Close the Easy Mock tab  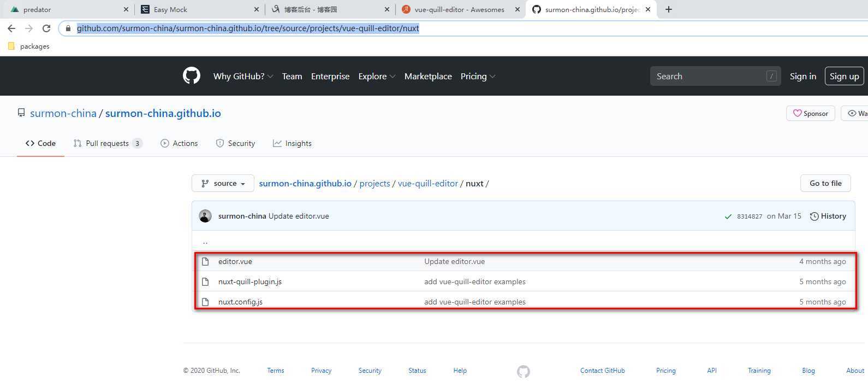pyautogui.click(x=257, y=9)
